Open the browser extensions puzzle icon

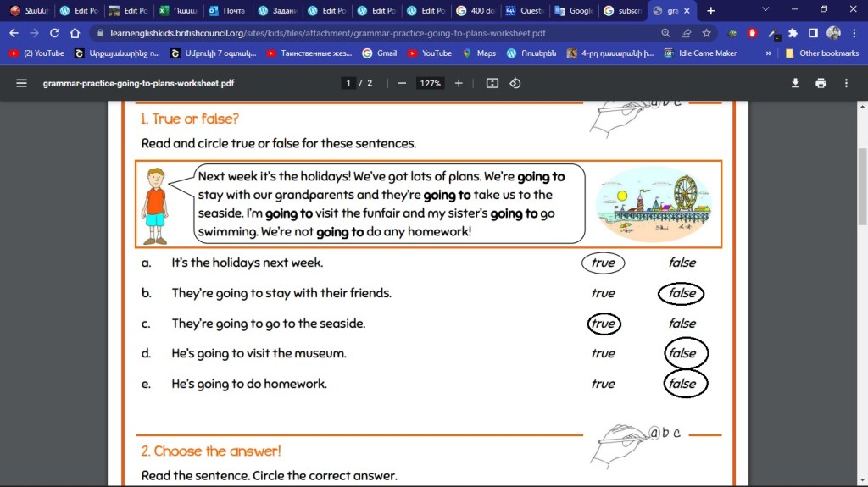pos(793,33)
